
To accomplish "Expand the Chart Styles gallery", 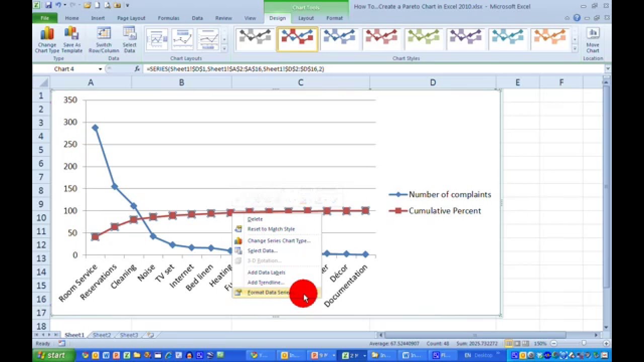I will (x=575, y=49).
